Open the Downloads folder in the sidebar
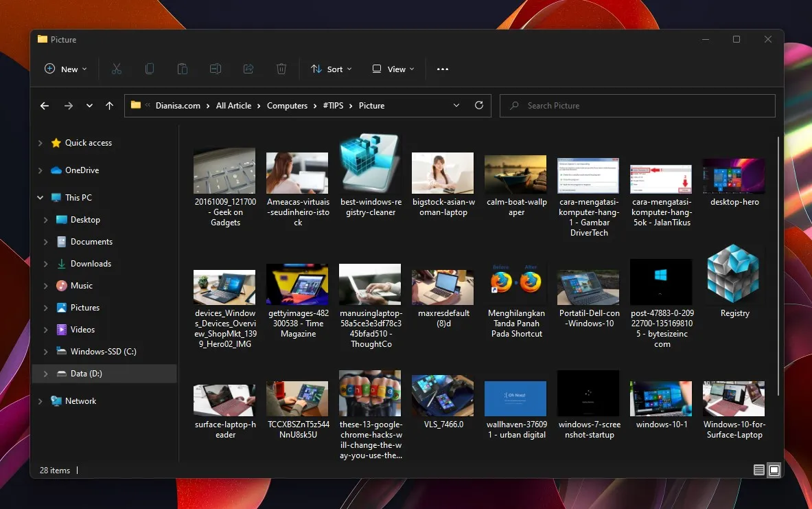Image resolution: width=812 pixels, height=509 pixels. coord(90,263)
